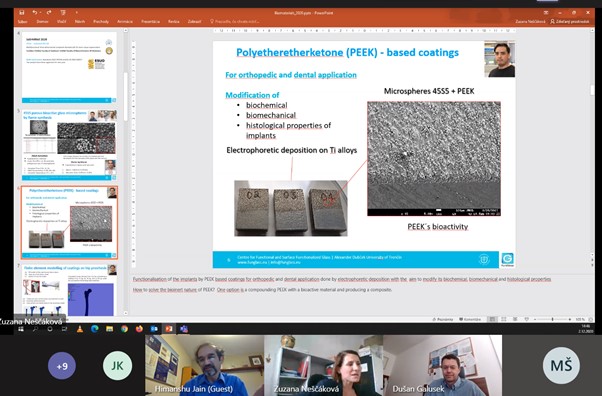
Task: Select the Prezentácia ribbon tab
Action: click(x=150, y=22)
